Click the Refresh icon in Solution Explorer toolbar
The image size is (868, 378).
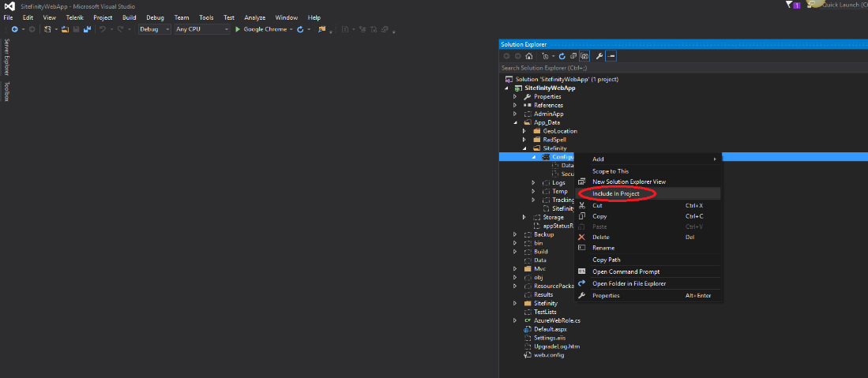pyautogui.click(x=562, y=56)
